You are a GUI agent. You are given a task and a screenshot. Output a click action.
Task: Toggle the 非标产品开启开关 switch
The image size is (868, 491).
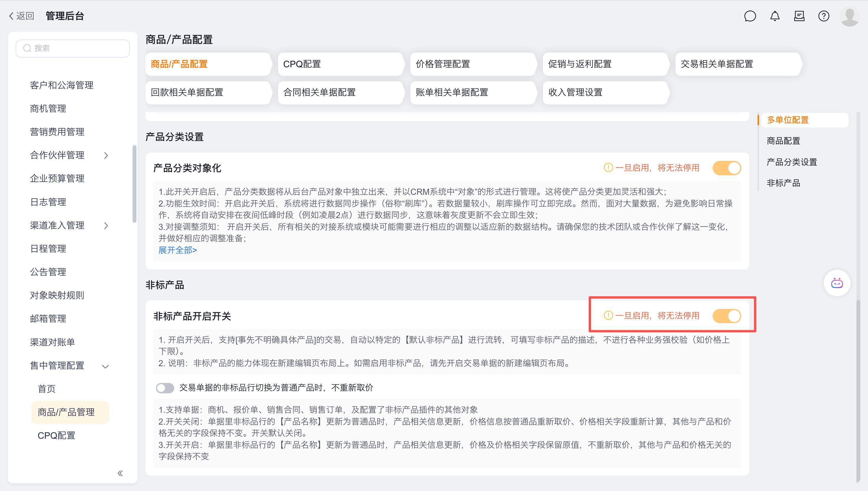pos(726,316)
